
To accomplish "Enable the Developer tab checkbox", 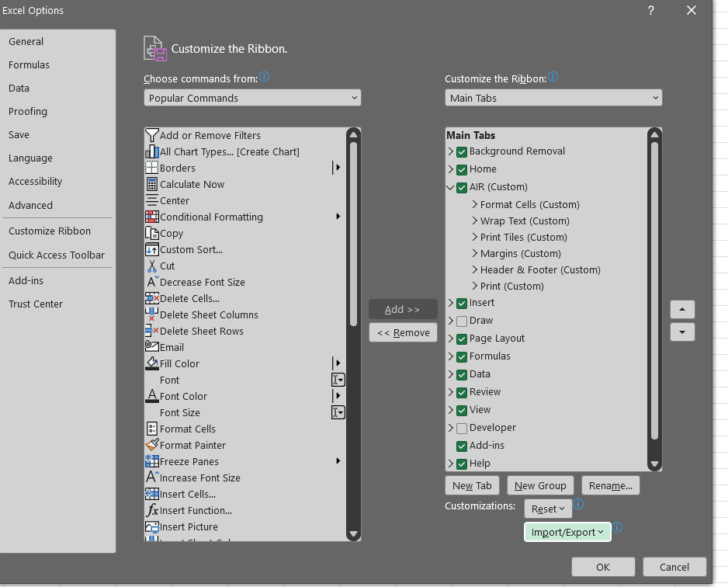I will click(x=462, y=428).
